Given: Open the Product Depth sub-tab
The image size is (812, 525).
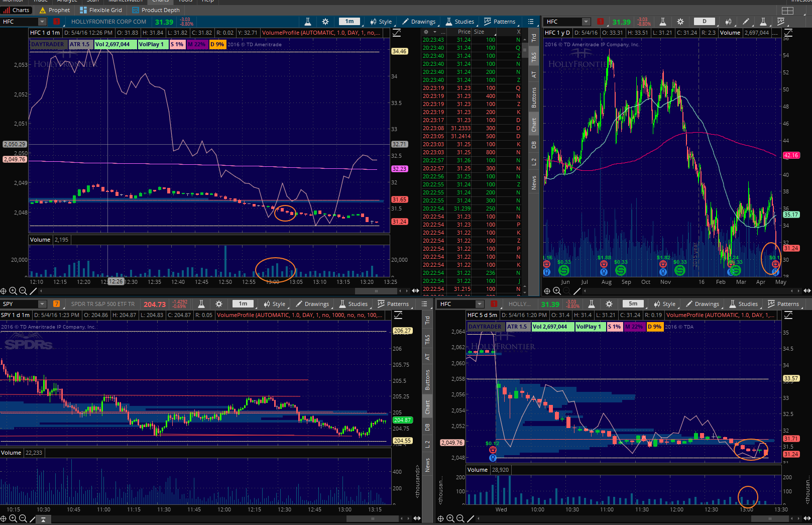Looking at the screenshot, I should [156, 10].
